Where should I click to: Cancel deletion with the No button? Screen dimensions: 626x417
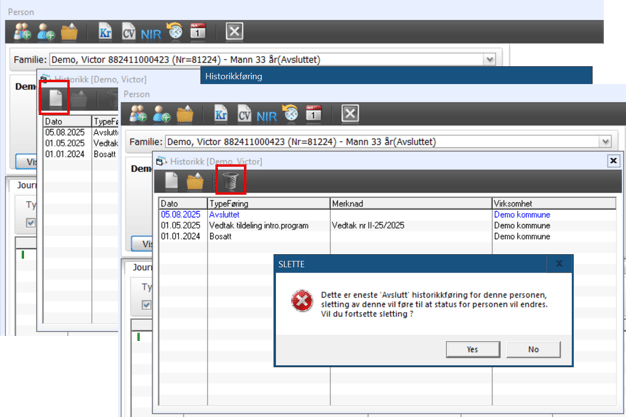point(532,349)
